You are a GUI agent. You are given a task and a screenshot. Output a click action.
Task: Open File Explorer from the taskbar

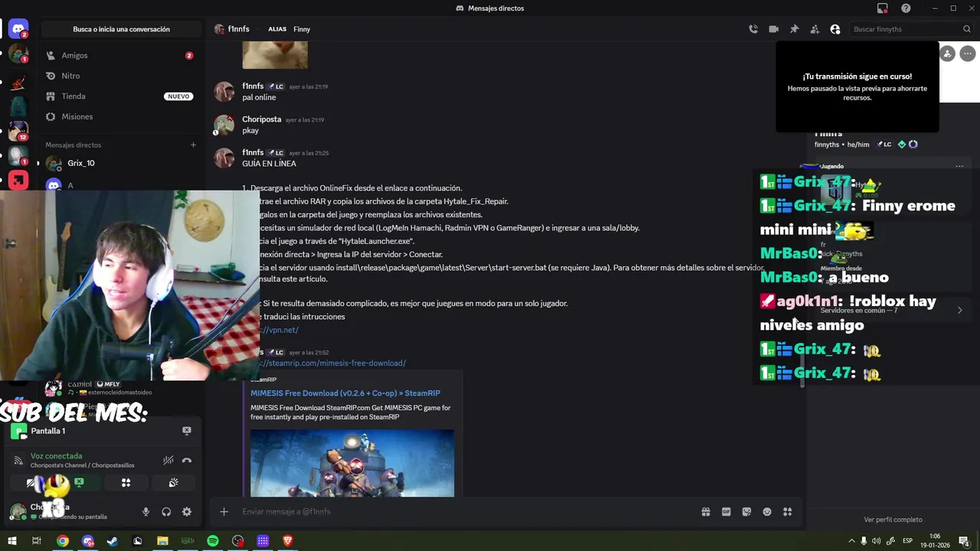(x=162, y=541)
